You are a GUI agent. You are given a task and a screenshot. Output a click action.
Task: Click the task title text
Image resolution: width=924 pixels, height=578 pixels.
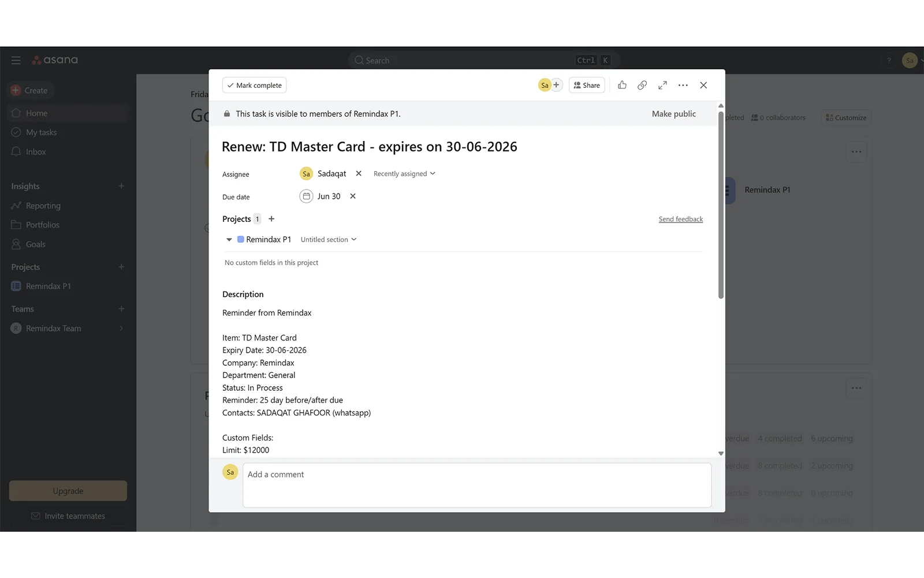pyautogui.click(x=370, y=147)
